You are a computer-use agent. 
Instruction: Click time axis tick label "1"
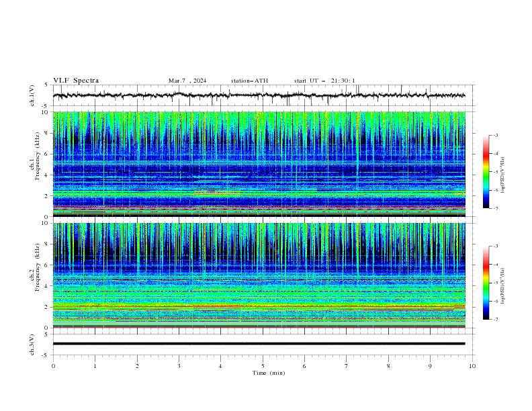point(95,366)
